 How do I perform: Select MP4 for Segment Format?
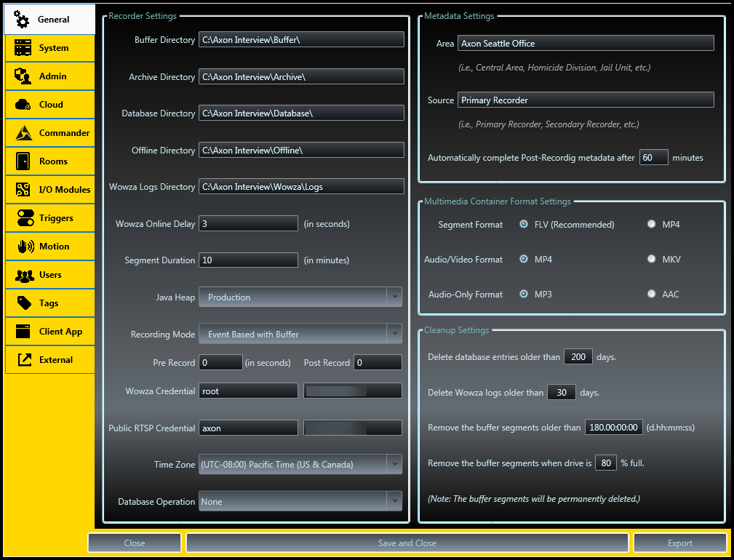pyautogui.click(x=652, y=225)
